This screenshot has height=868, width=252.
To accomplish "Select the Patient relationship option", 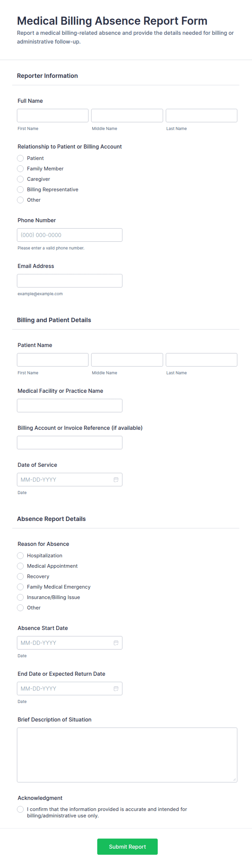I will click(21, 158).
